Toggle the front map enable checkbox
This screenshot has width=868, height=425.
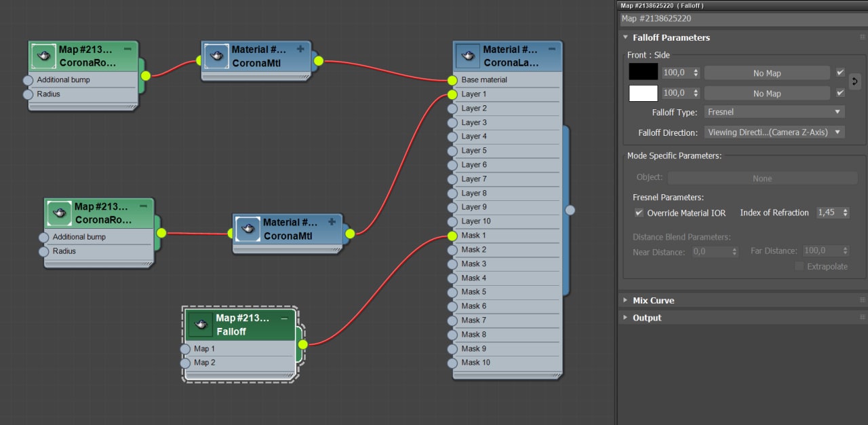(841, 72)
